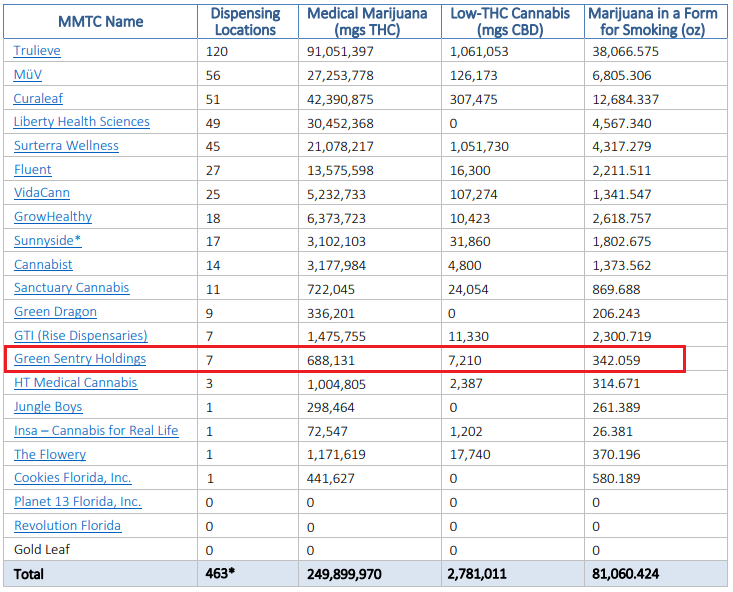The image size is (733, 592).
Task: Select the value 336,201
Action: (331, 313)
